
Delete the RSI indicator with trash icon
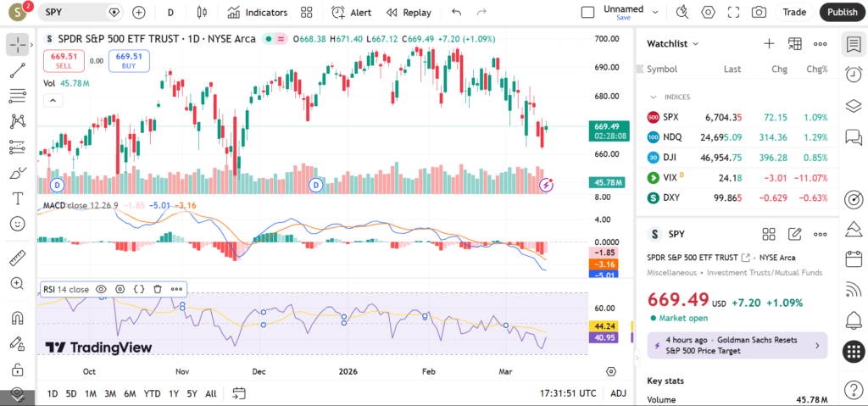coord(158,289)
